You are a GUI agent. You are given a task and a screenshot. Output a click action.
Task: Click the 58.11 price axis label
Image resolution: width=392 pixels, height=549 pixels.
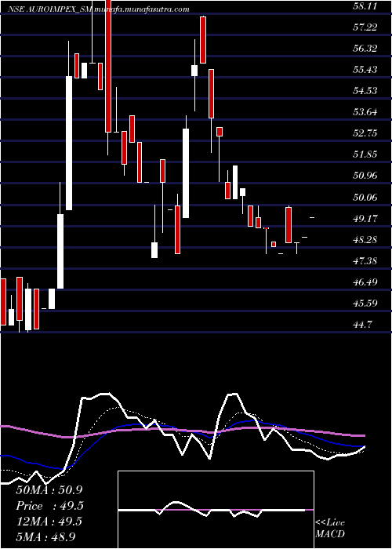click(365, 6)
